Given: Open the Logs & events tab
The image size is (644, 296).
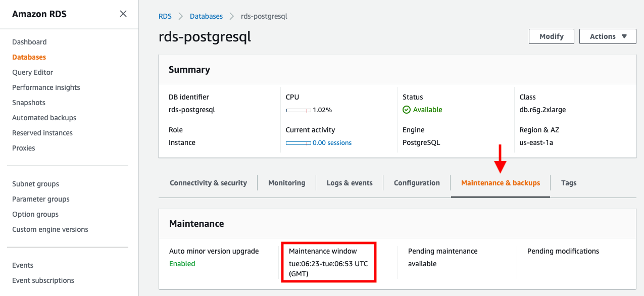Looking at the screenshot, I should tap(349, 182).
